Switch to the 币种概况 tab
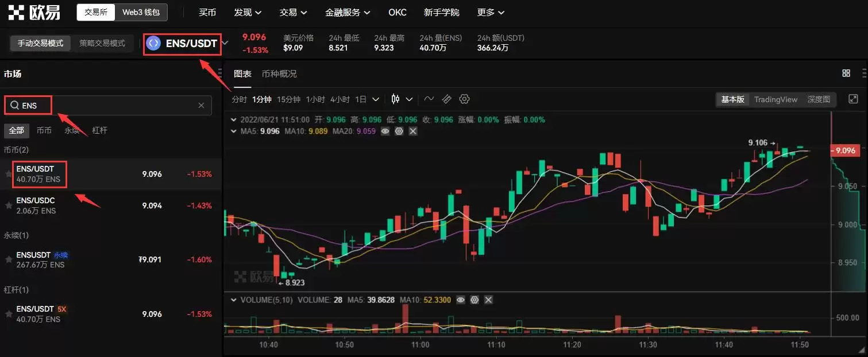 tap(280, 73)
